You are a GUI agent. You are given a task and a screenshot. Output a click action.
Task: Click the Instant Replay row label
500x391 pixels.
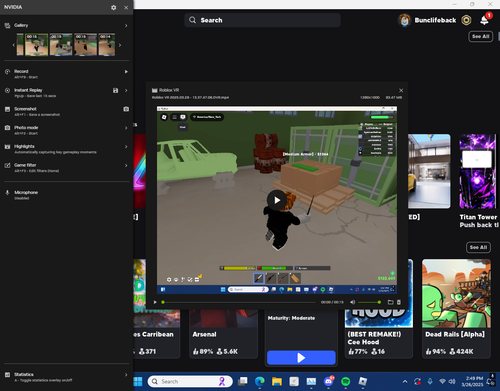pyautogui.click(x=28, y=90)
